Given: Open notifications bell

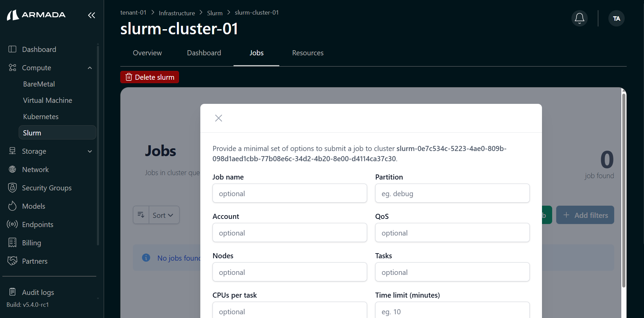Looking at the screenshot, I should 580,18.
